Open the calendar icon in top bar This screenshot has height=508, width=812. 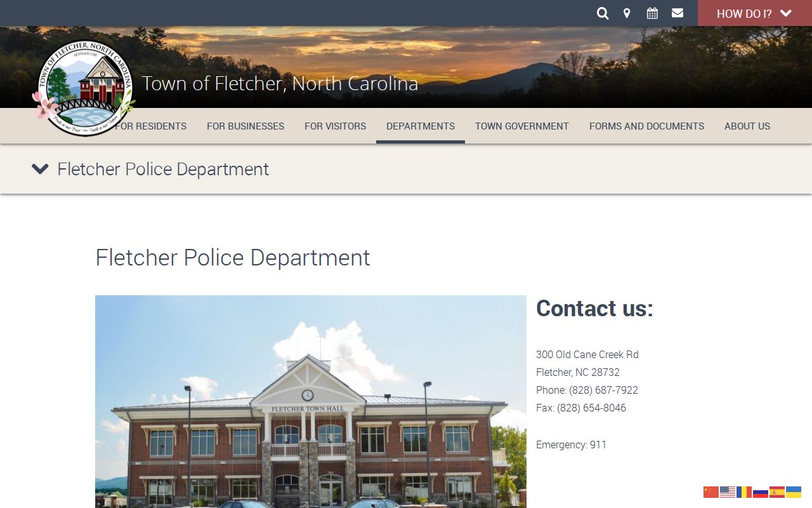click(x=652, y=13)
